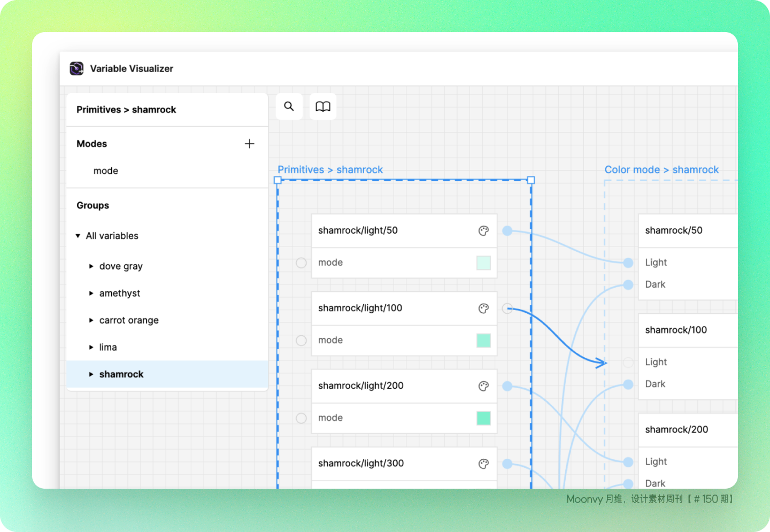
Task: Click the Variable Visualizer app logo
Action: [76, 68]
